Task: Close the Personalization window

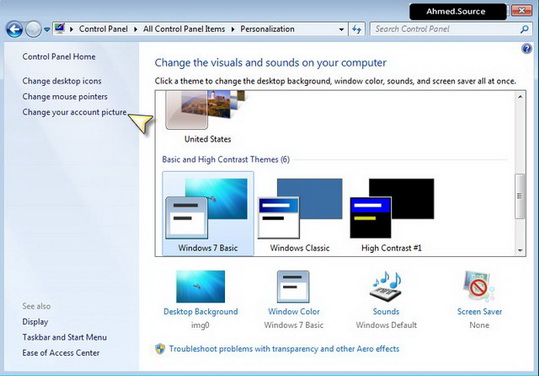Action: tap(521, 11)
